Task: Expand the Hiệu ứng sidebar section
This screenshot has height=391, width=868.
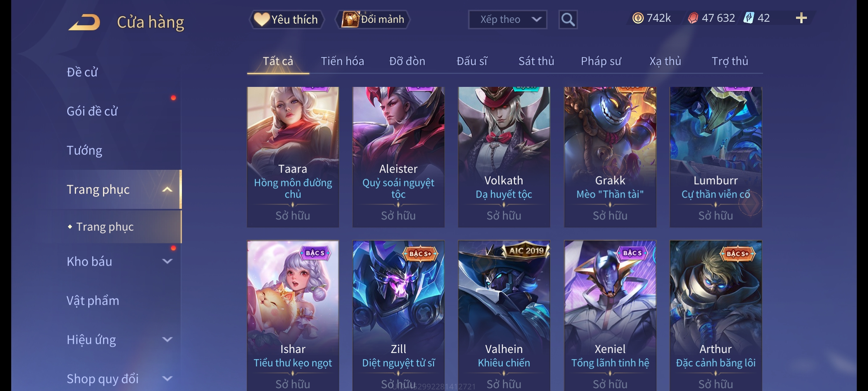Action: click(167, 339)
